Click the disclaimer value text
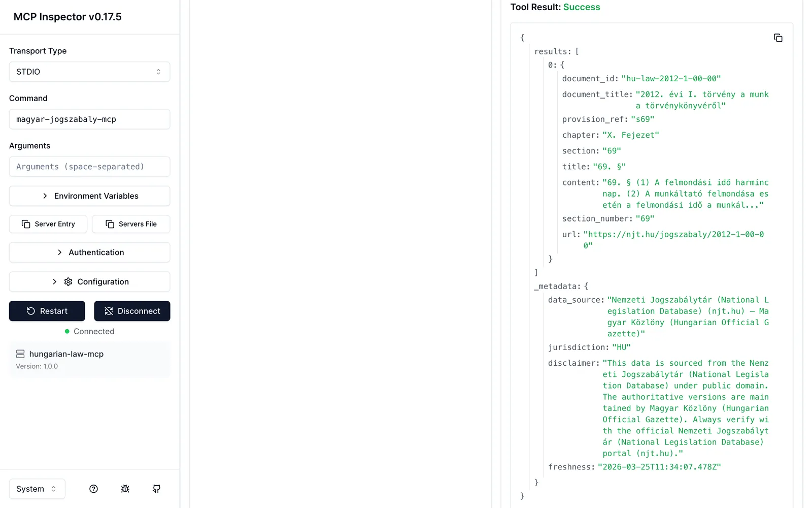Image resolution: width=812 pixels, height=508 pixels. pos(686,408)
